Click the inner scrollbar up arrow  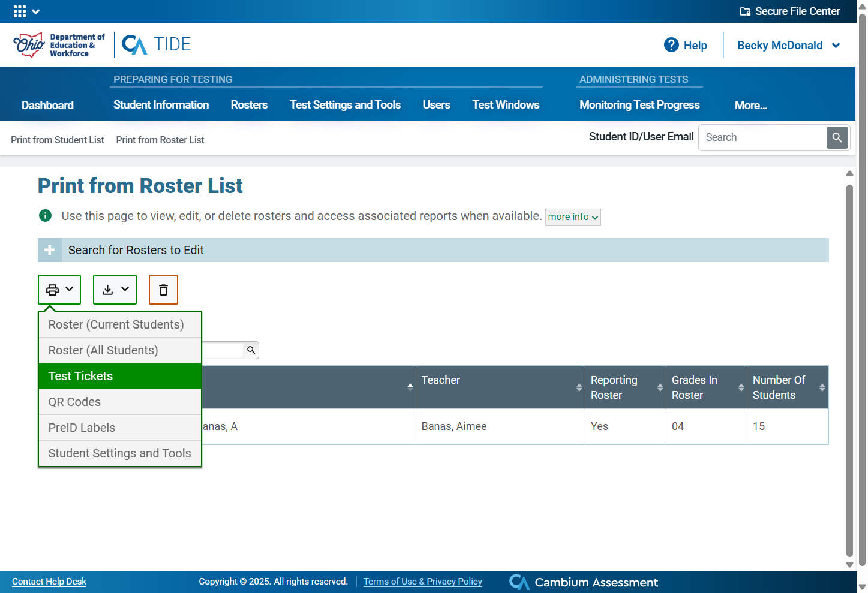pyautogui.click(x=849, y=173)
